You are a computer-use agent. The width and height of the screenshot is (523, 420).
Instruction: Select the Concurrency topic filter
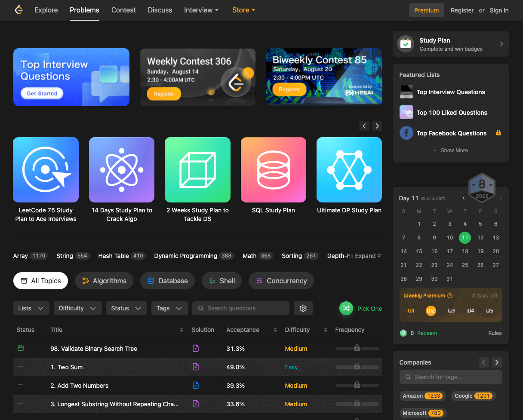click(x=281, y=281)
